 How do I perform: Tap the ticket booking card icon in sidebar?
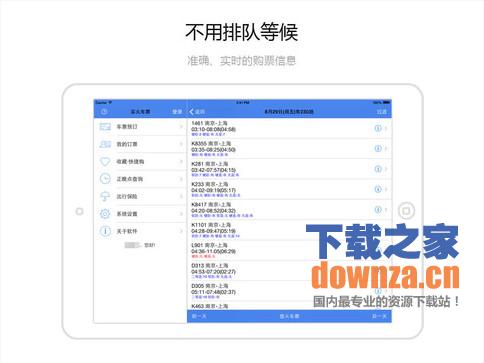[x=105, y=127]
